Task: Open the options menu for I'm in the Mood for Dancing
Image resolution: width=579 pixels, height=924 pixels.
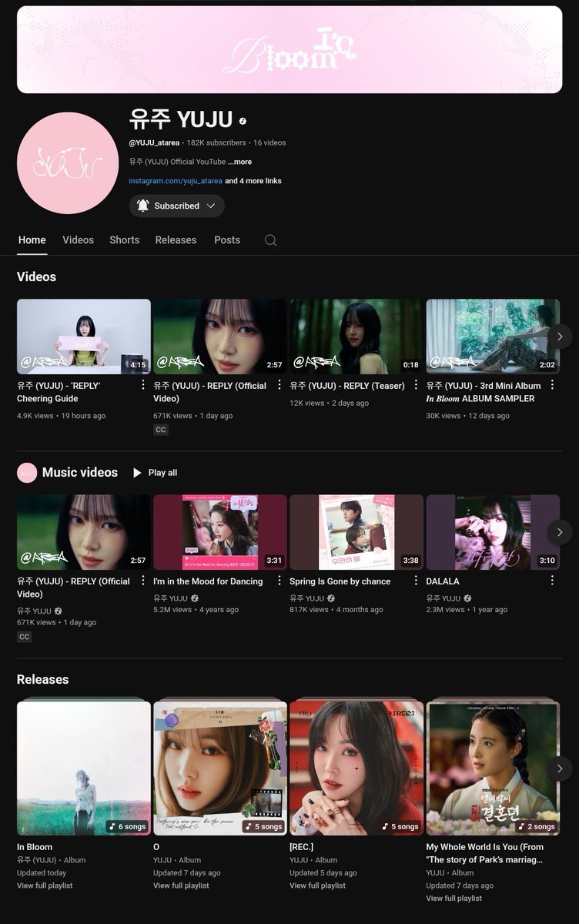Action: pyautogui.click(x=279, y=581)
